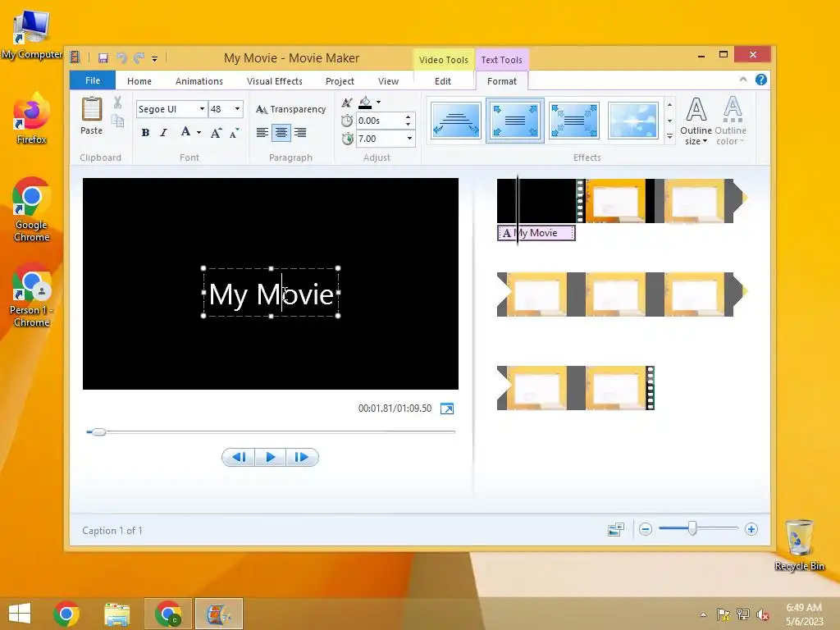Click the start time 0.00s field
This screenshot has height=630, width=840.
click(379, 121)
